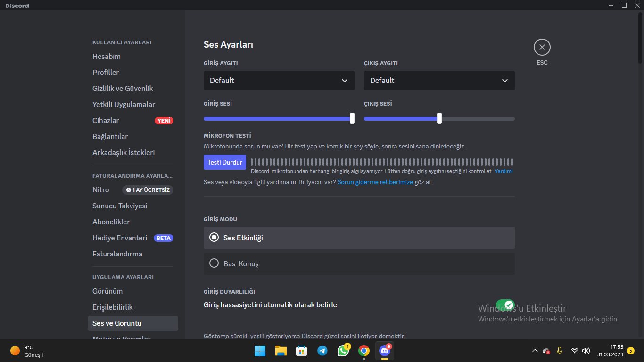
Task: Open the notification count badge
Action: (631, 351)
